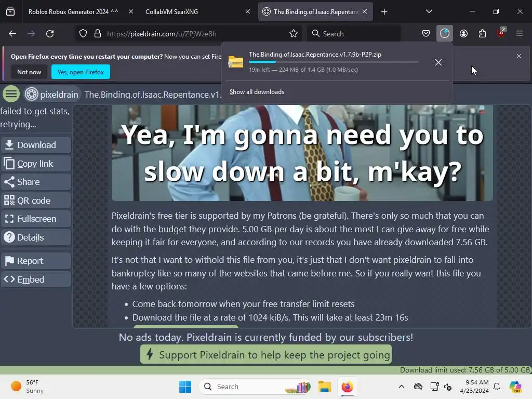Click the disabled forward navigation arrow
This screenshot has width=532, height=399.
pyautogui.click(x=31, y=34)
